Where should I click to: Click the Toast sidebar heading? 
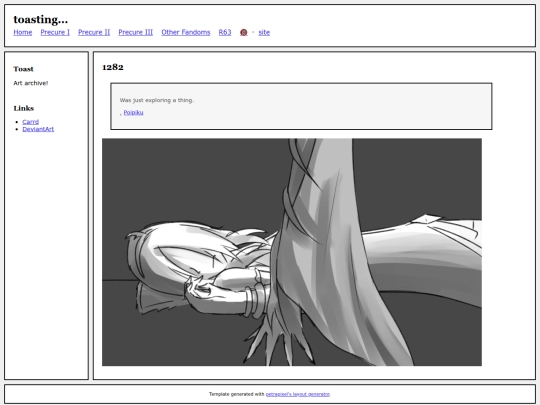[x=23, y=69]
